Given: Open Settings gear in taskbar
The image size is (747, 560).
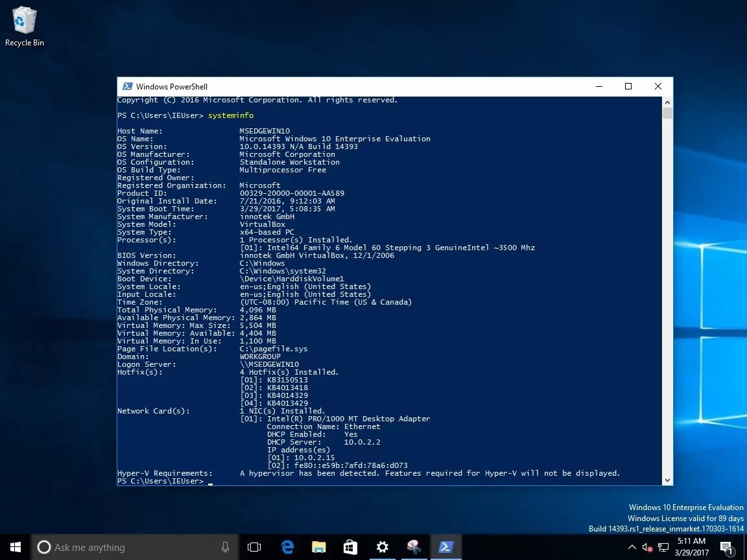Looking at the screenshot, I should click(x=382, y=547).
